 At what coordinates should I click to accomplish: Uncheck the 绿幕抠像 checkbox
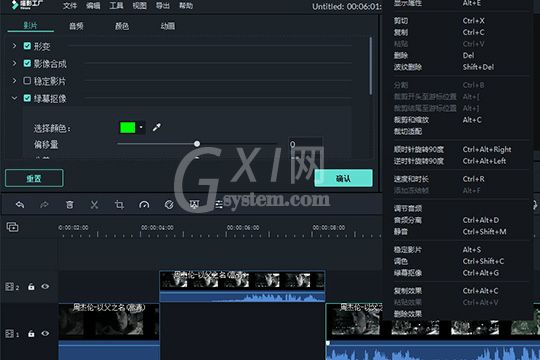[x=27, y=98]
